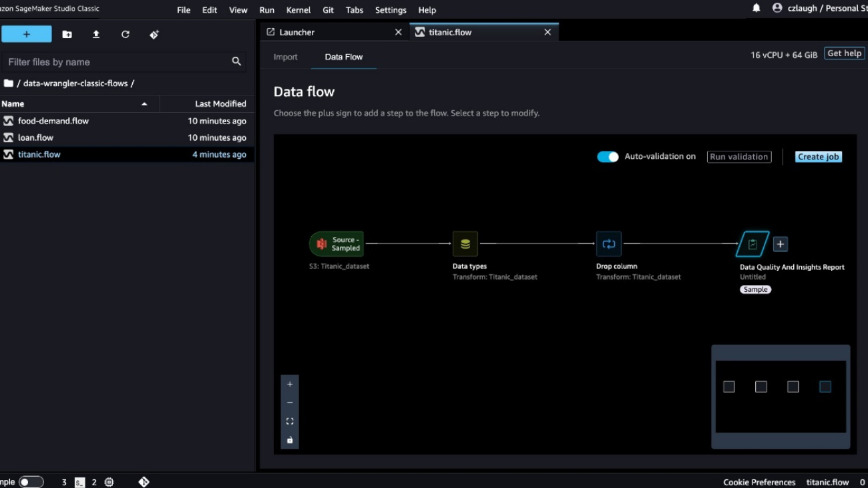Click the blue new launcher plus button

27,34
